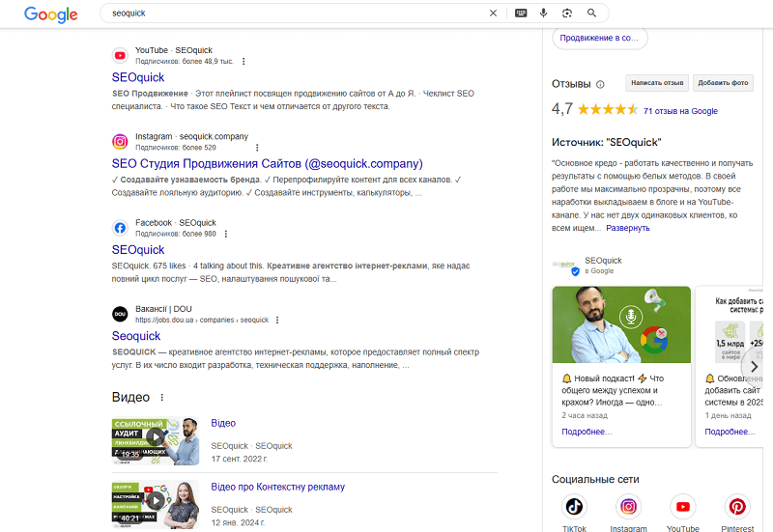
Task: Click the 17 сент. 2022 г. video date
Action: (x=240, y=459)
